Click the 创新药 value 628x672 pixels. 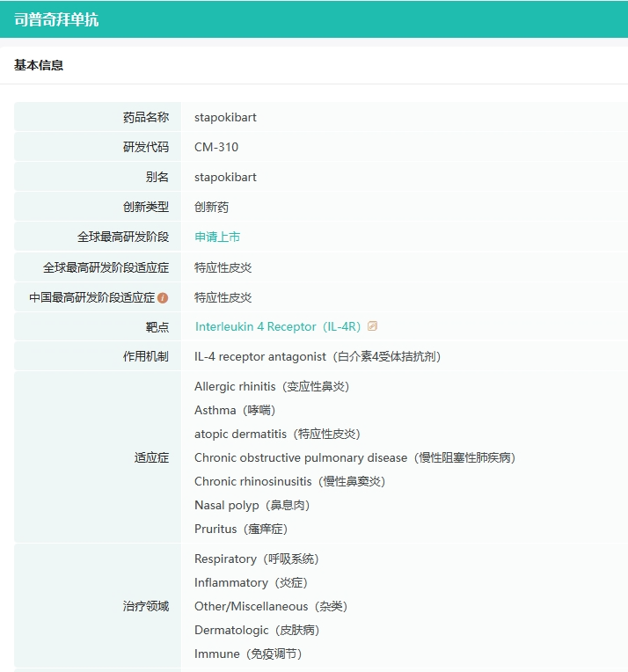tap(211, 207)
